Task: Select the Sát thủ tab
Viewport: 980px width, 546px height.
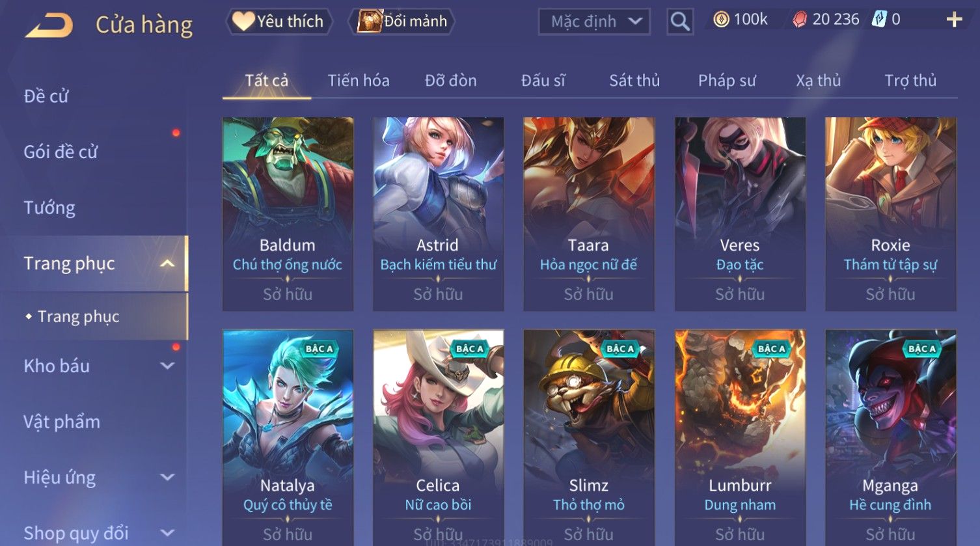Action: (634, 81)
